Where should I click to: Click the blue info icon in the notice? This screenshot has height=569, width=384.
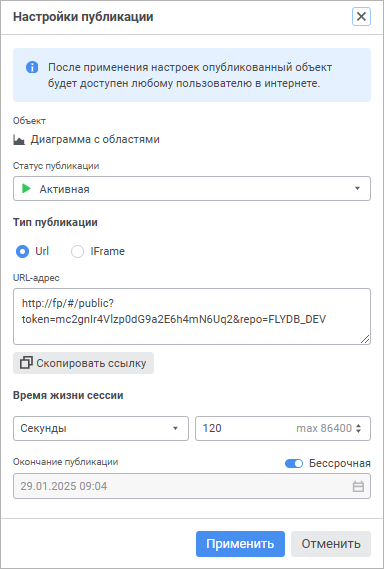point(32,67)
